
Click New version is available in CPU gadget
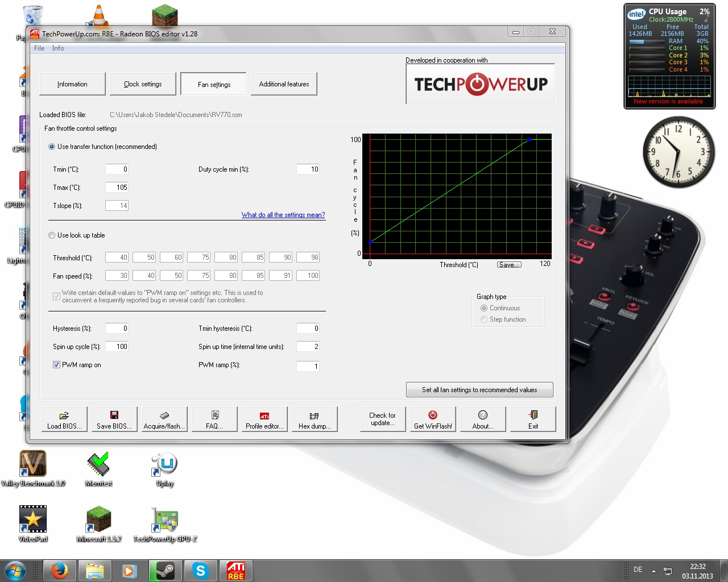tap(668, 102)
